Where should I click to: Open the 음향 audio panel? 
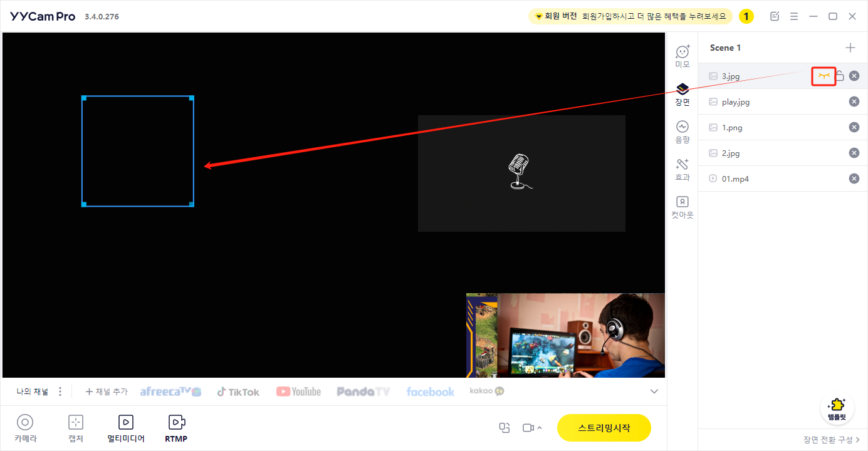tap(682, 132)
